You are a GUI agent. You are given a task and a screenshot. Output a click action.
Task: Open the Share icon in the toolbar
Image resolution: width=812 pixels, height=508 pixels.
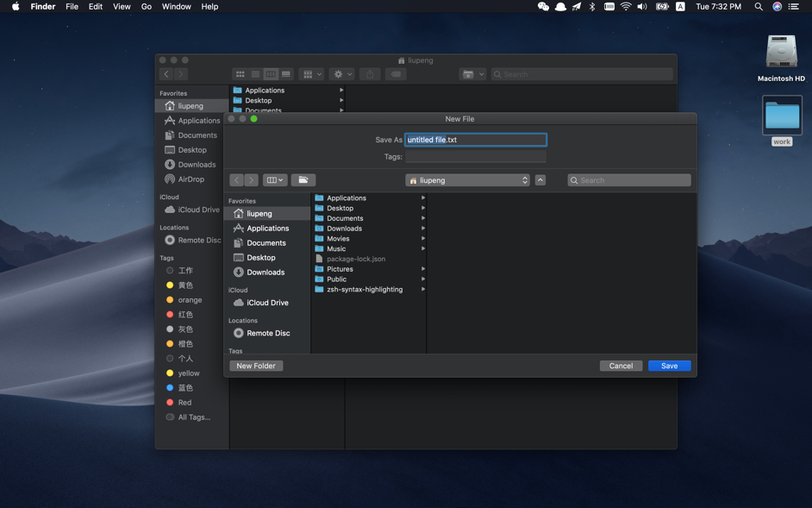pyautogui.click(x=370, y=74)
